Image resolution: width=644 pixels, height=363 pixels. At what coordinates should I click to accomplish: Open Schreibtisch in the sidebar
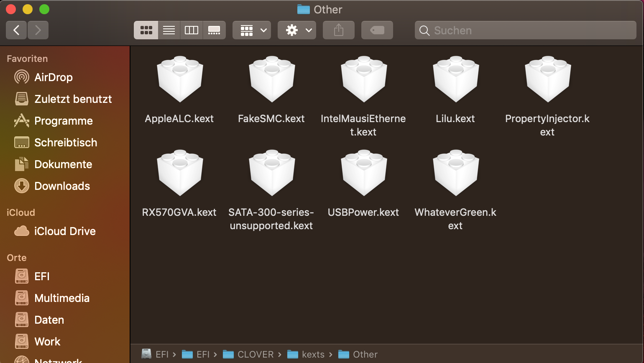65,143
